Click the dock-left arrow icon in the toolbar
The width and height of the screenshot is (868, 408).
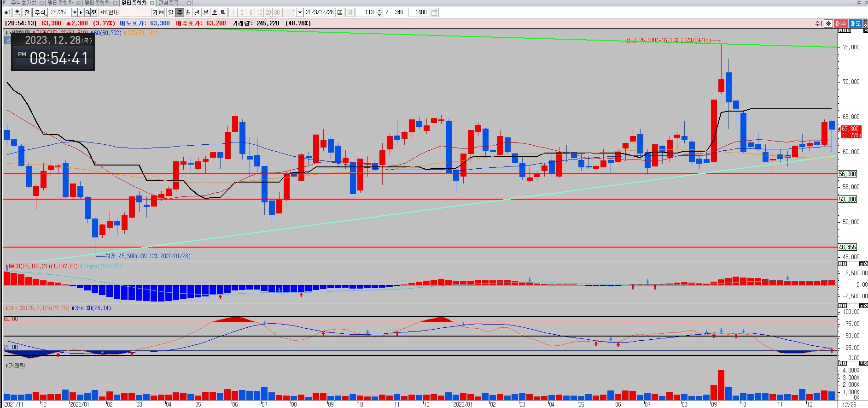(x=7, y=12)
